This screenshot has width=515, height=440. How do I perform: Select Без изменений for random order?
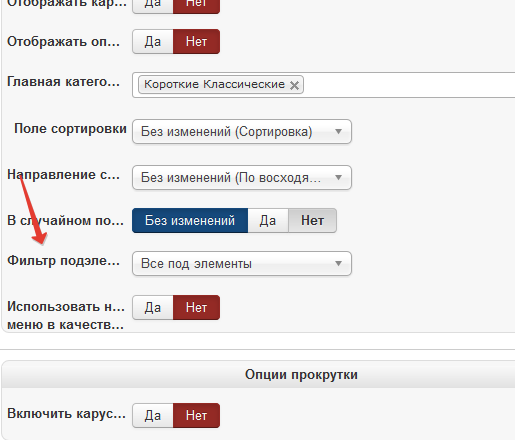pyautogui.click(x=190, y=220)
